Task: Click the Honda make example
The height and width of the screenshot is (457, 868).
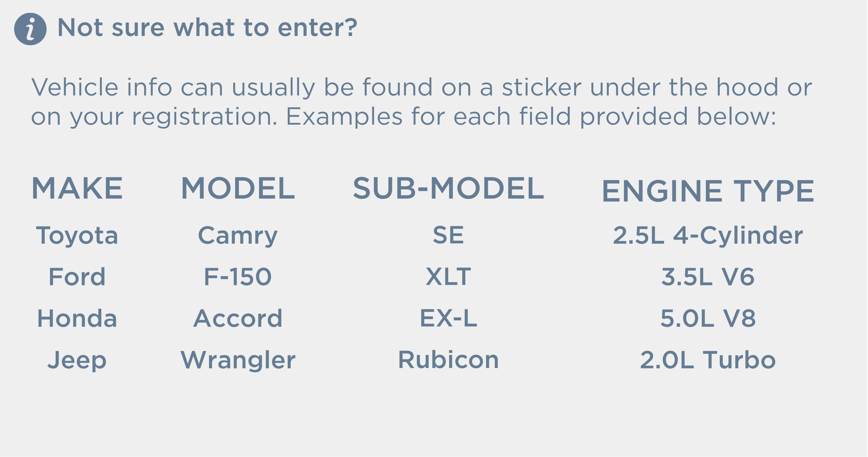Action: [77, 319]
